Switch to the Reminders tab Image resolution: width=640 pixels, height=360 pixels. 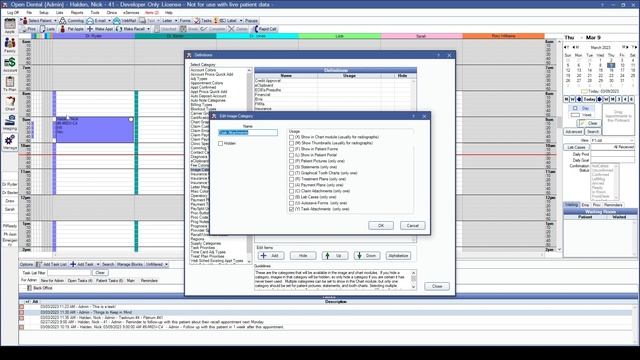click(x=149, y=281)
